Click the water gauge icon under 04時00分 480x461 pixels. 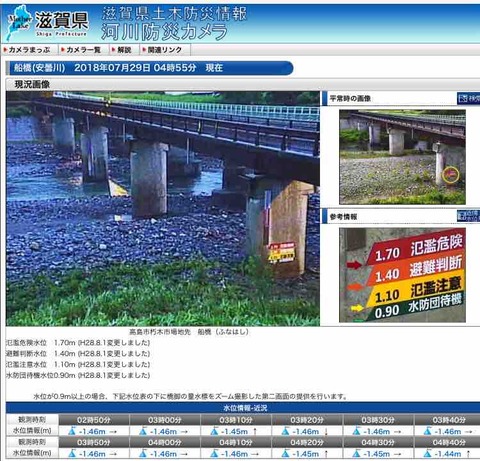[x=143, y=453]
